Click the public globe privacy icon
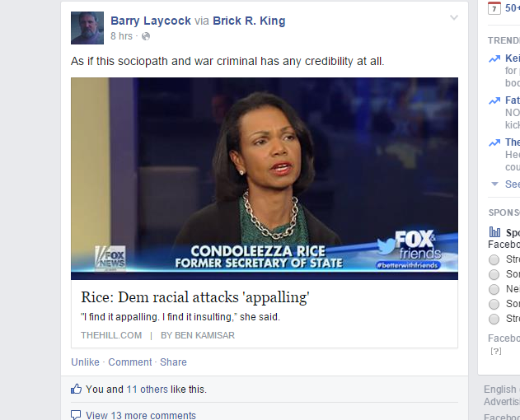Image resolution: width=520 pixels, height=420 pixels. click(146, 36)
